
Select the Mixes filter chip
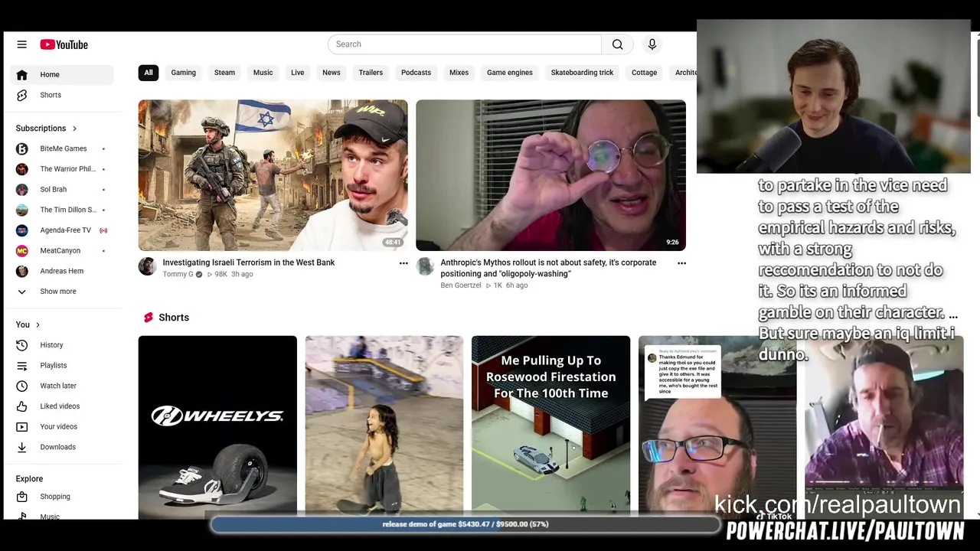459,73
